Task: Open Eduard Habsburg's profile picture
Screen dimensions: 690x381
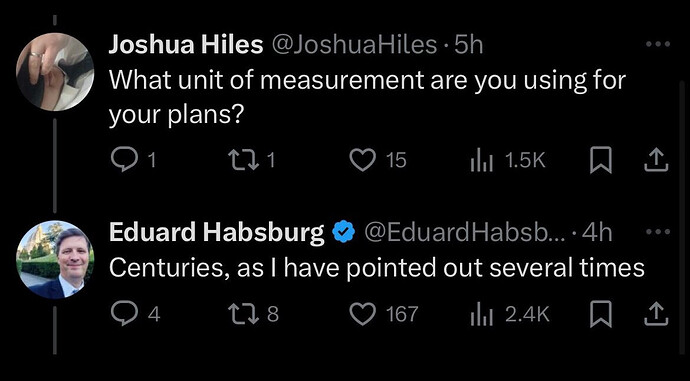Action: [x=55, y=259]
